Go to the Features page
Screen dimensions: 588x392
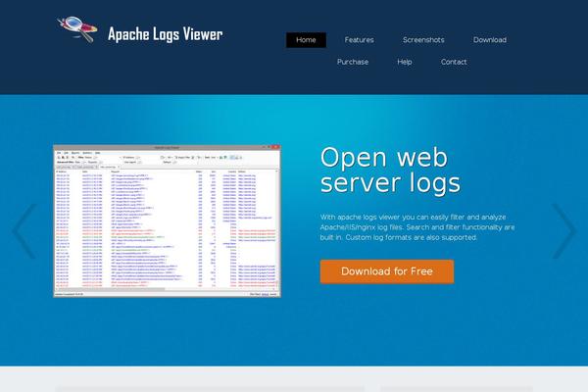(359, 40)
